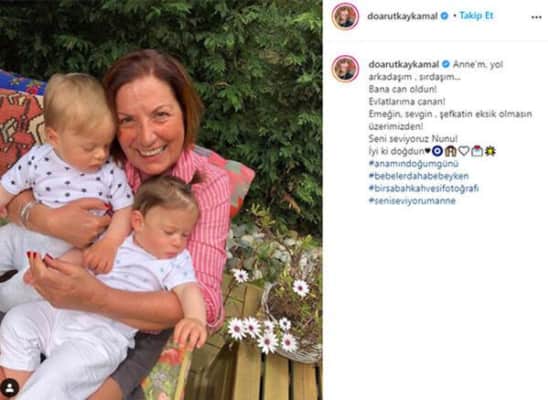Click the white heart emoji in caption
This screenshot has width=548, height=400.
point(463,151)
